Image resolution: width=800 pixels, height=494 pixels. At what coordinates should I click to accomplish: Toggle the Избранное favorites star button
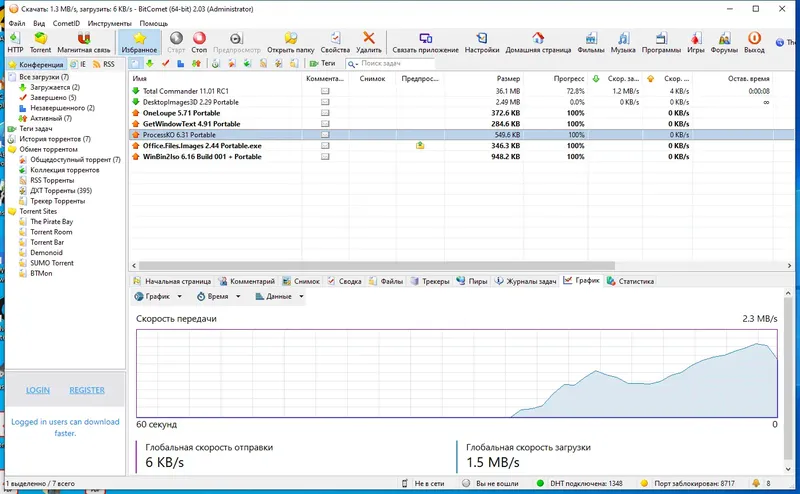139,42
